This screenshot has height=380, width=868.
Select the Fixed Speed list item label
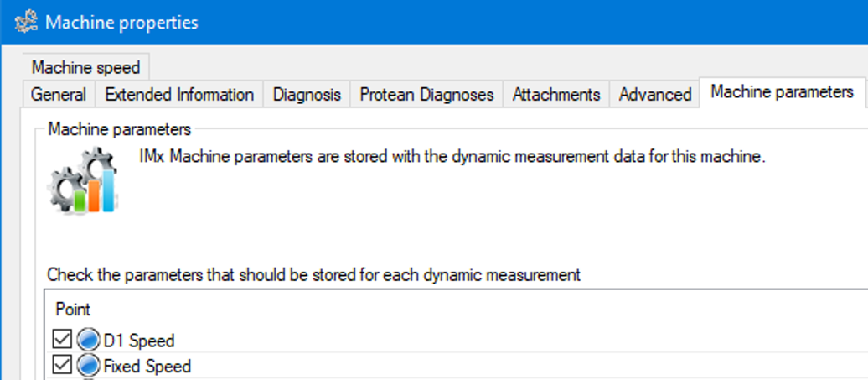[x=147, y=366]
